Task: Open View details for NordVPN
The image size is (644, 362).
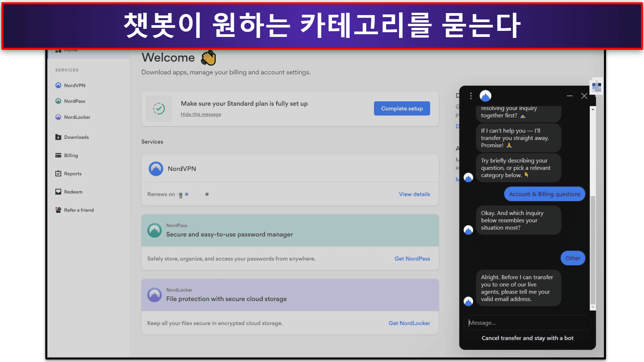Action: pyautogui.click(x=414, y=194)
